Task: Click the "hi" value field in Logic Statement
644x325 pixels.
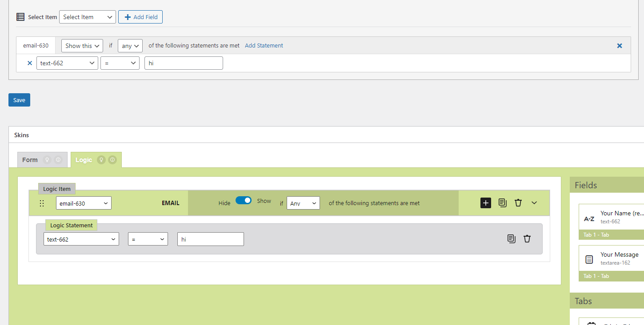Action: [x=210, y=239]
